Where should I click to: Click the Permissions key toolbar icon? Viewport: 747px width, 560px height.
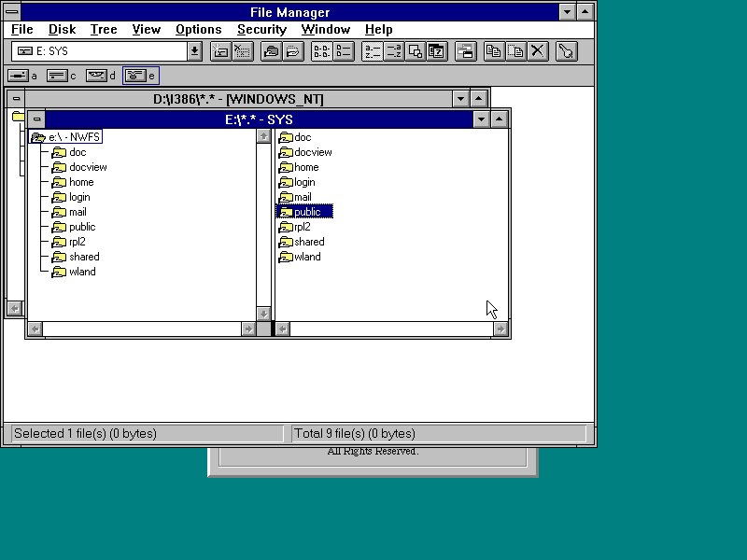[x=567, y=51]
